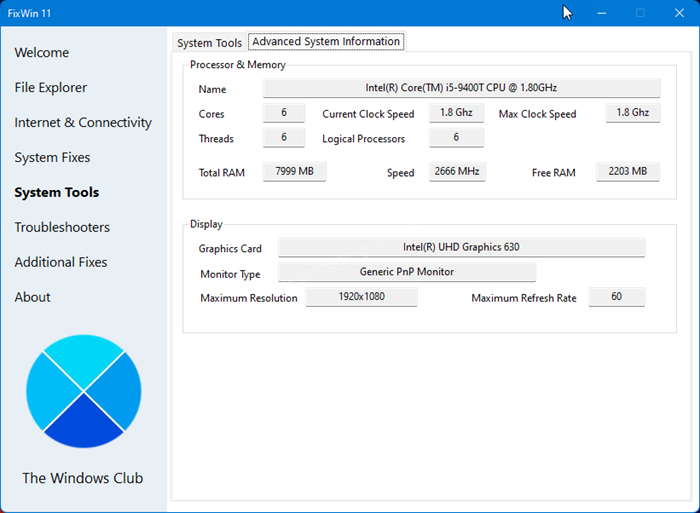700x513 pixels.
Task: Click the Graphics Card name field
Action: click(x=461, y=247)
